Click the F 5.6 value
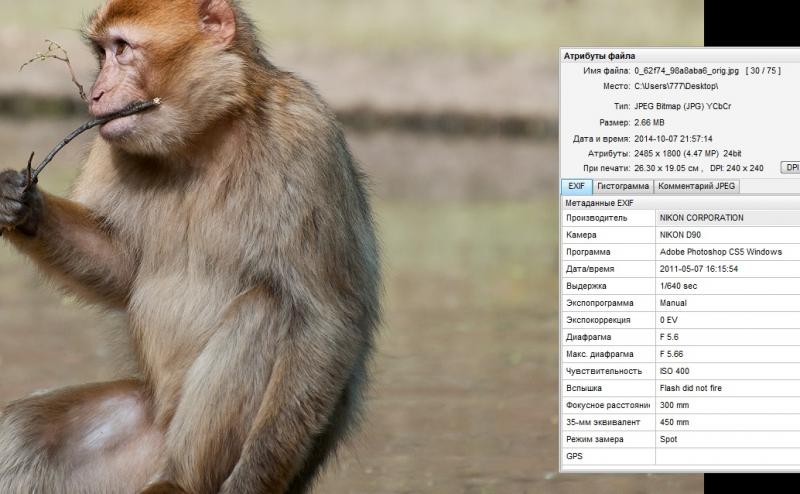Screen dimensions: 800x494 tap(669, 337)
